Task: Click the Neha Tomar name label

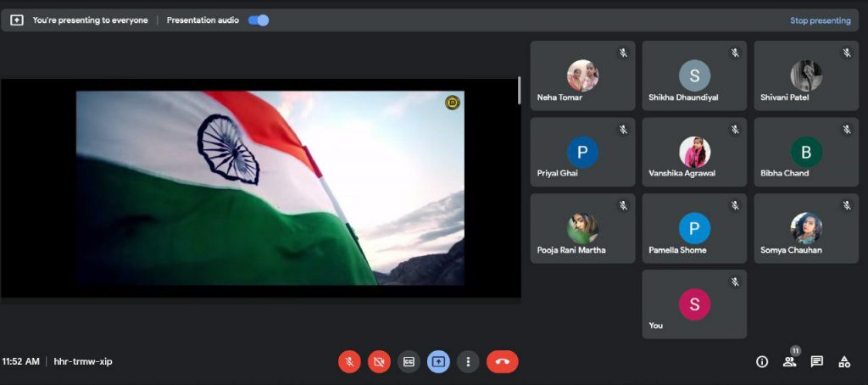Action: click(559, 98)
